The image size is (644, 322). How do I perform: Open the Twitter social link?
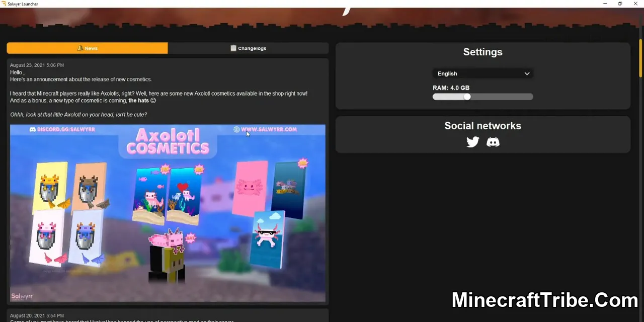[x=473, y=142]
